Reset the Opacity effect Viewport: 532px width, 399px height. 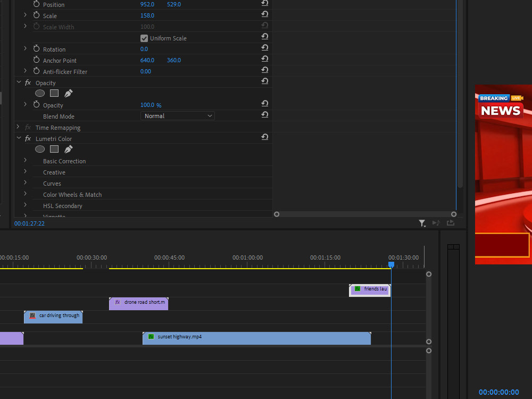tap(264, 81)
